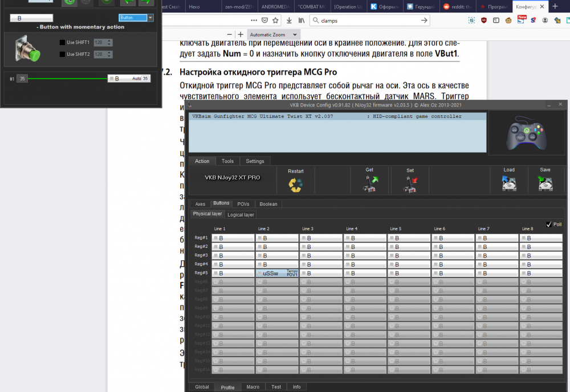This screenshot has height=392, width=570.
Task: Click the green push-button image
Action: (x=27, y=48)
